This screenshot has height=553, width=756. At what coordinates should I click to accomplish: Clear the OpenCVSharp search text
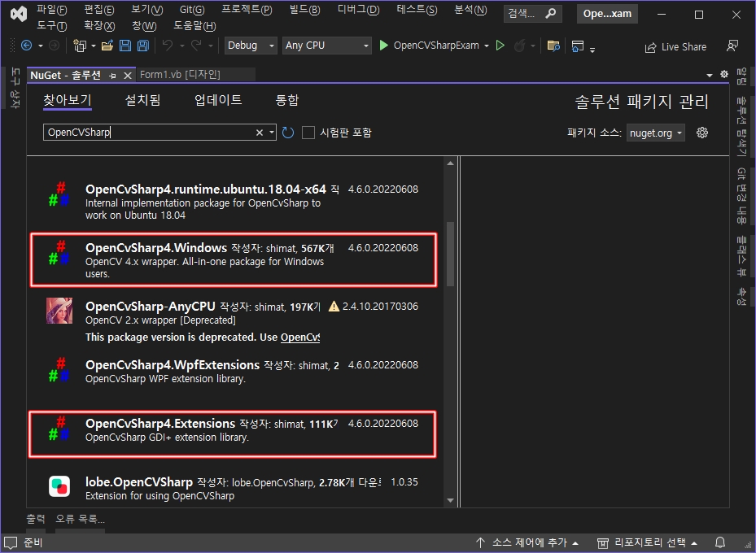pyautogui.click(x=260, y=133)
